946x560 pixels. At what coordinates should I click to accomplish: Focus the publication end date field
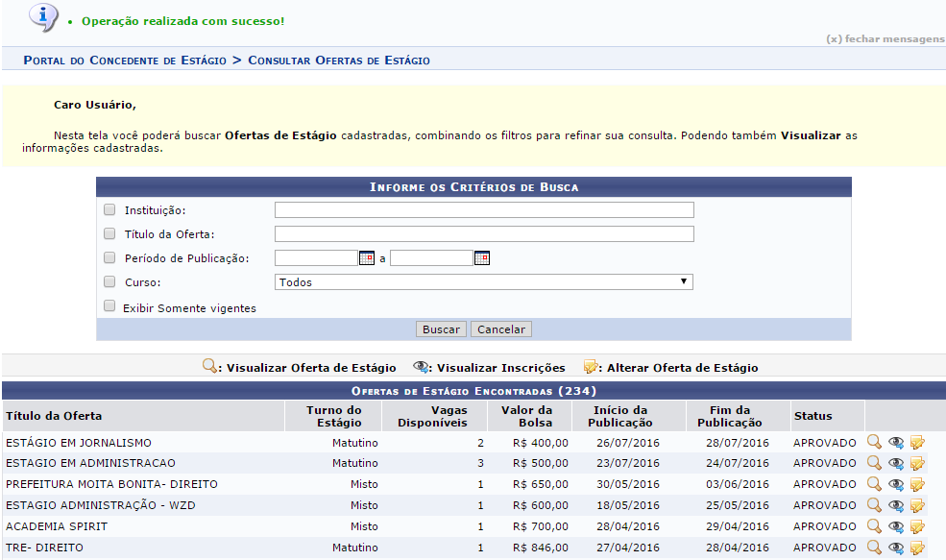[x=431, y=258]
